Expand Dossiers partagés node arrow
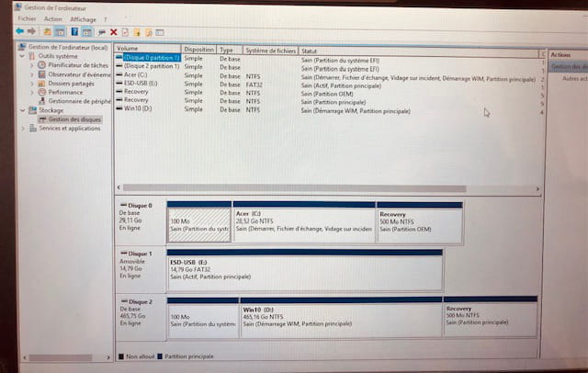The height and width of the screenshot is (373, 588). 32,84
